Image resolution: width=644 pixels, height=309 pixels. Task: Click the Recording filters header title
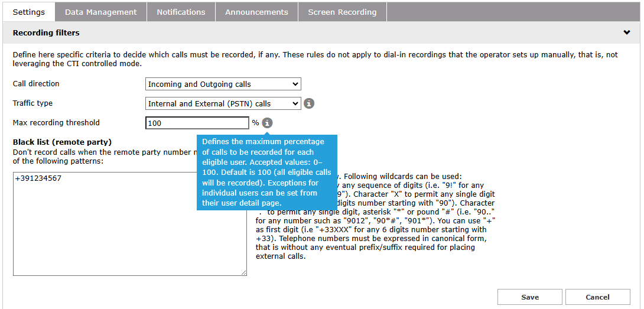pyautogui.click(x=46, y=32)
